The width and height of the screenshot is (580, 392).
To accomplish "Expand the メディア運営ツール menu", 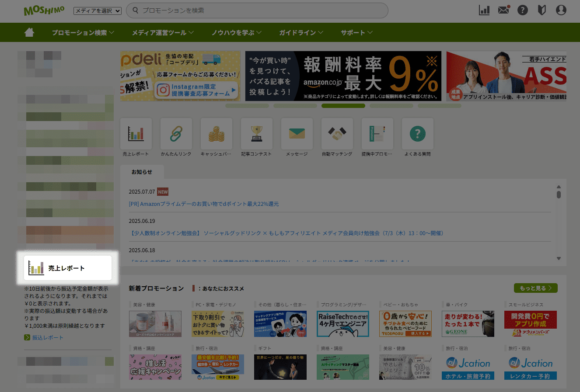I will [x=163, y=33].
